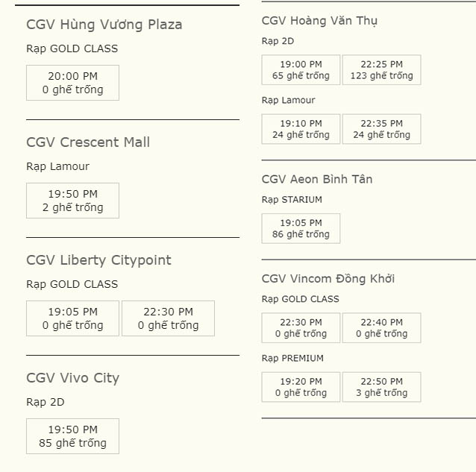Screen dimensions: 476x472
Task: Select 20:00 PM showtime at CGV Hùng Vương Plaza
Action: pyautogui.click(x=72, y=83)
